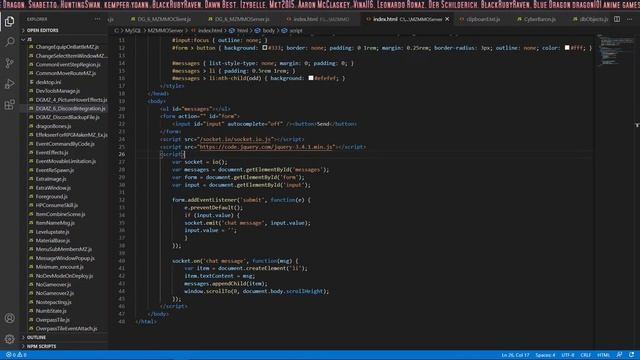
Task: Open EventReSpawn.js in explorer
Action: [x=55, y=170]
